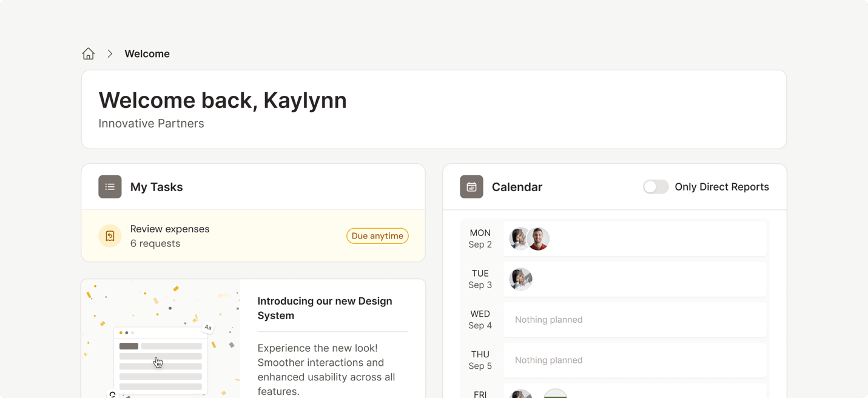Click the home icon in the breadcrumb
The width and height of the screenshot is (868, 398).
(89, 54)
